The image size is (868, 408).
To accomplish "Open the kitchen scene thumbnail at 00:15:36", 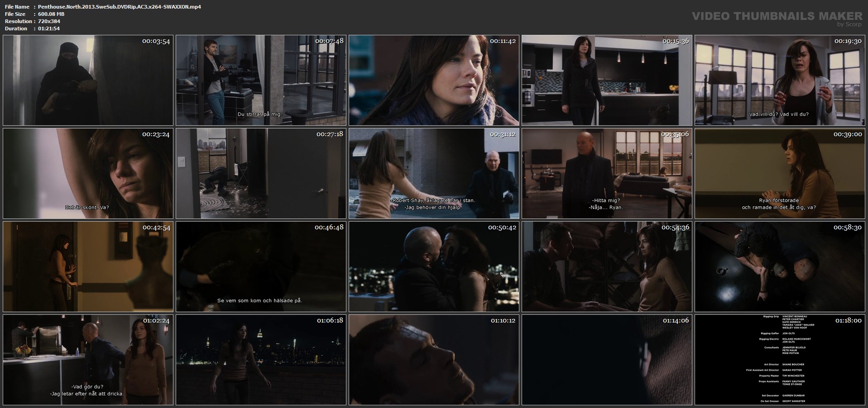I will pyautogui.click(x=607, y=80).
